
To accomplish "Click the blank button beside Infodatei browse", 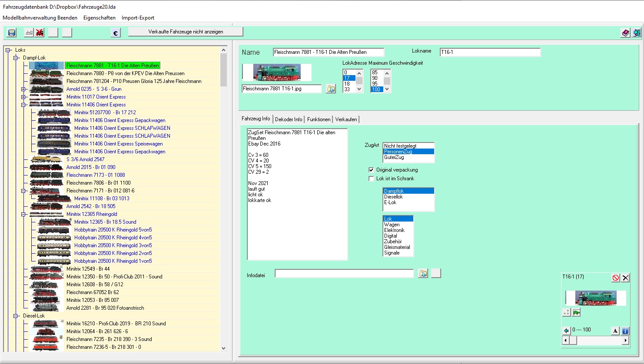I will pos(436,273).
